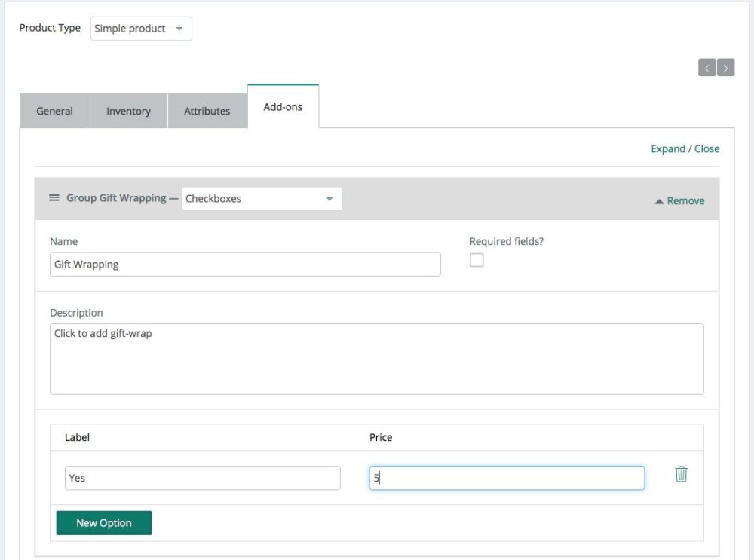Click the Label field containing Yes
This screenshot has width=754, height=560.
pos(202,478)
